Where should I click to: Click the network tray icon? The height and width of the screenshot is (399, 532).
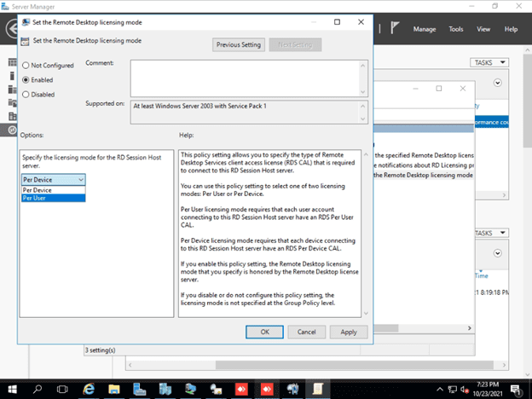452,389
